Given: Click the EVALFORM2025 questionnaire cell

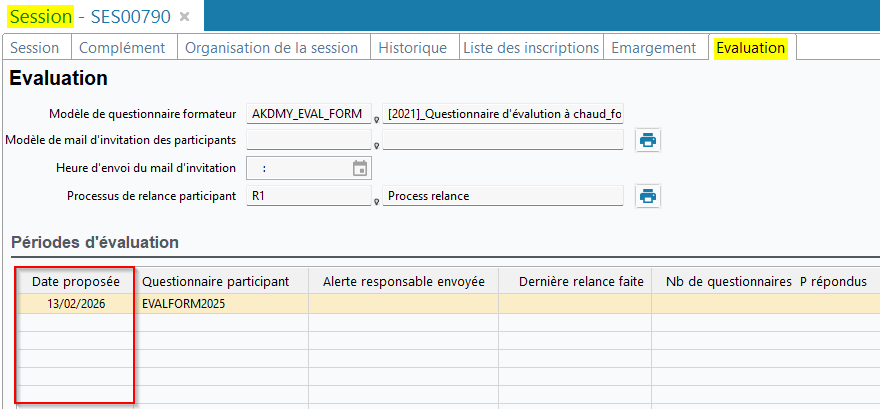Looking at the screenshot, I should (222, 303).
